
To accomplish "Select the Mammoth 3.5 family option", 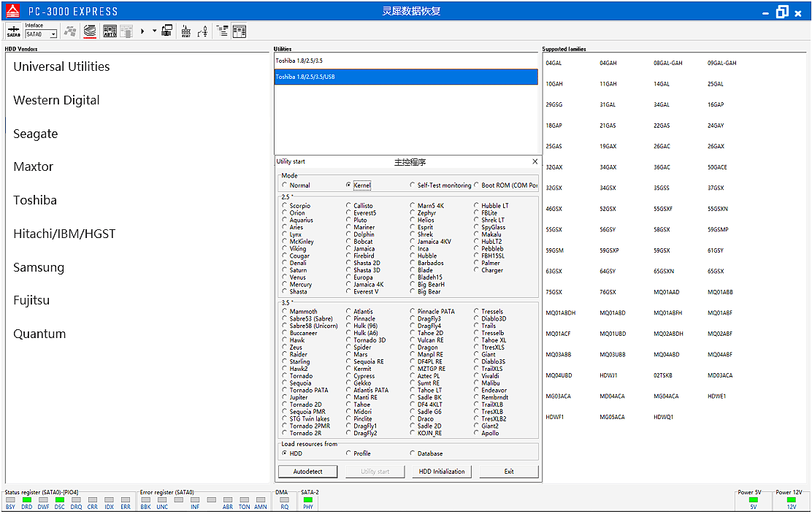I will point(285,311).
